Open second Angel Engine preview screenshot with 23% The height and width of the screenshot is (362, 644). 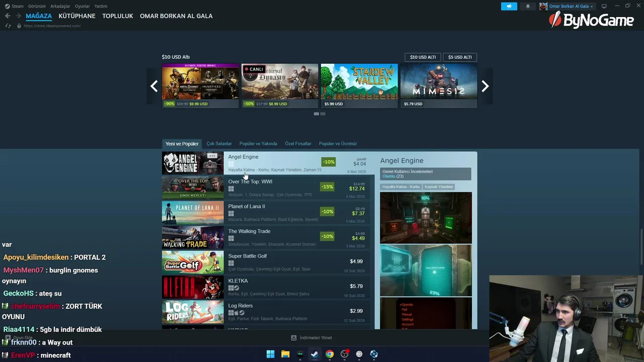[x=426, y=270]
